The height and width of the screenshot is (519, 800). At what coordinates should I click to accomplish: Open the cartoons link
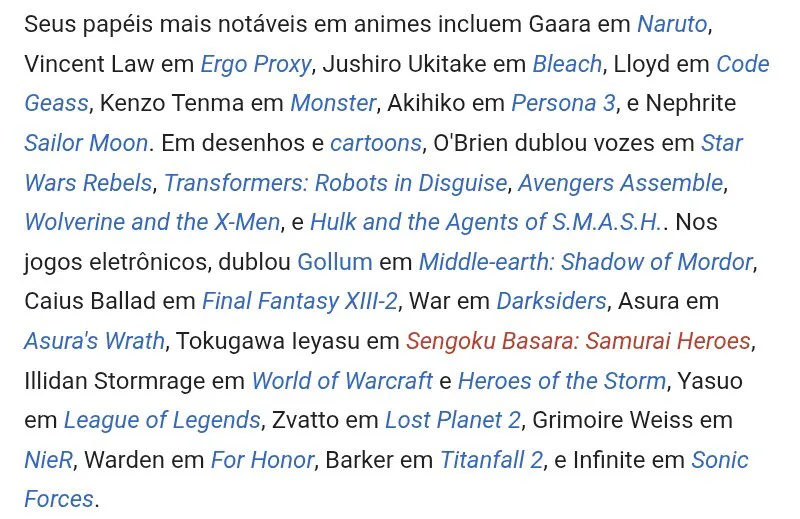pyautogui.click(x=376, y=143)
